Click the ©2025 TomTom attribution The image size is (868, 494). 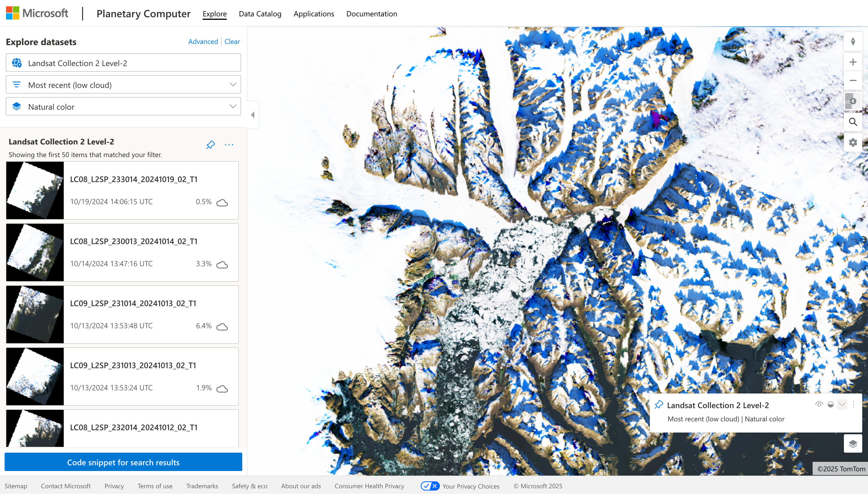coord(841,469)
